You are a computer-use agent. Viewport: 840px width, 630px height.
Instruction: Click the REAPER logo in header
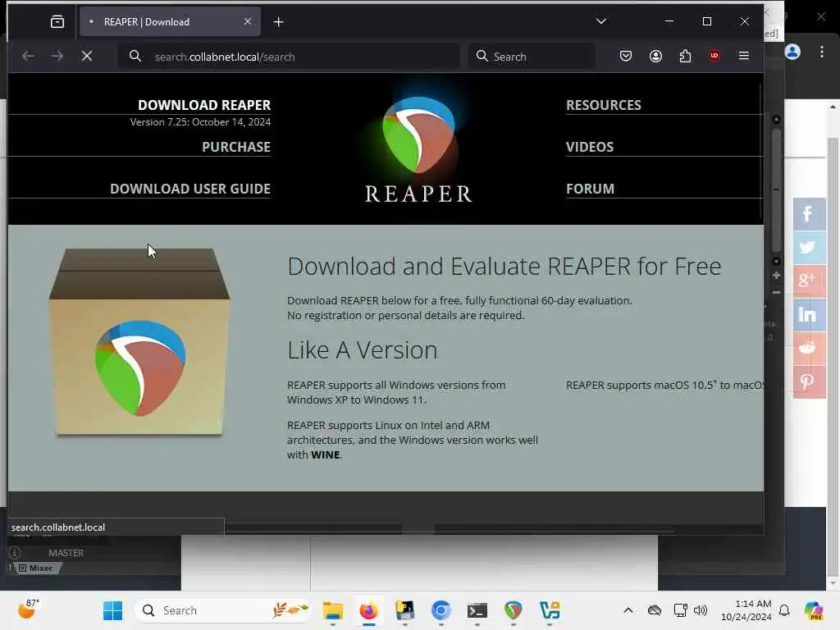point(418,149)
